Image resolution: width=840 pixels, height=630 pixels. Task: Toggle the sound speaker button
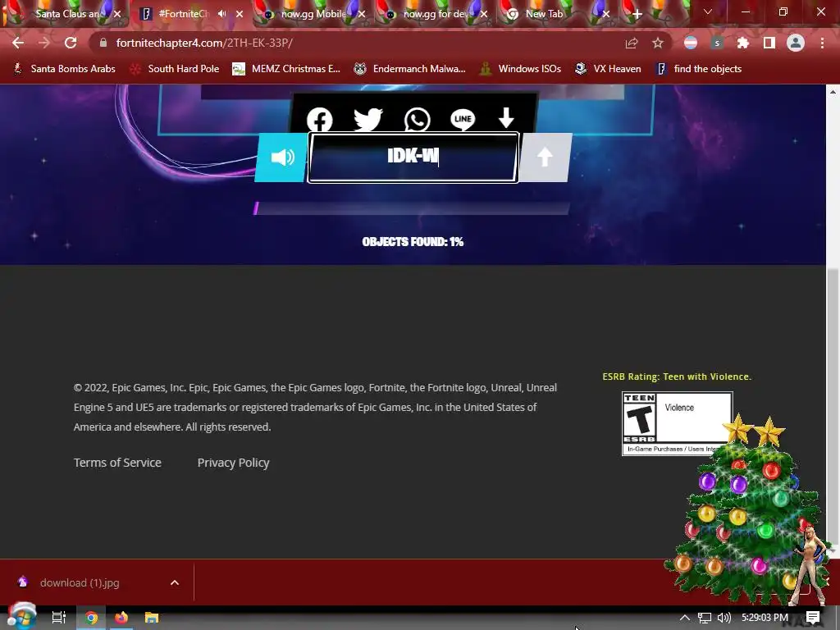(282, 157)
